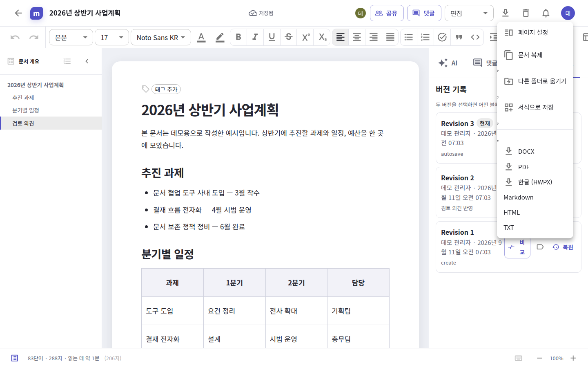Toggle keyboard icon in status bar

point(519,358)
